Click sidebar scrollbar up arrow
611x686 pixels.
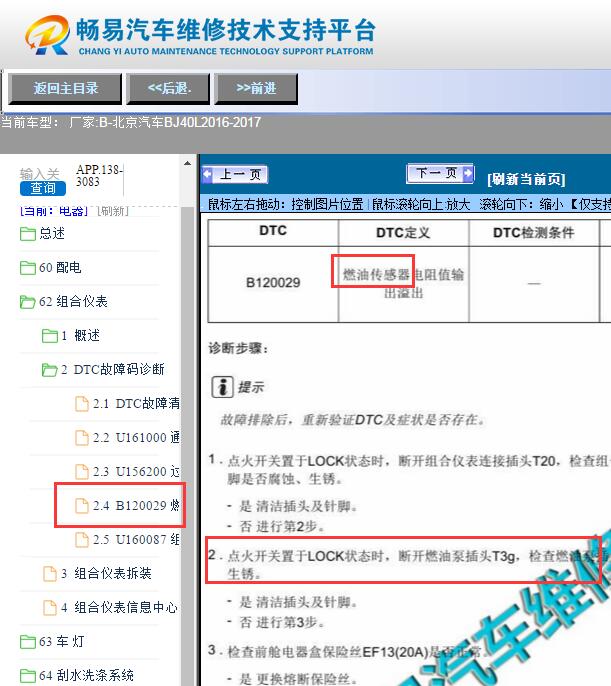188,163
